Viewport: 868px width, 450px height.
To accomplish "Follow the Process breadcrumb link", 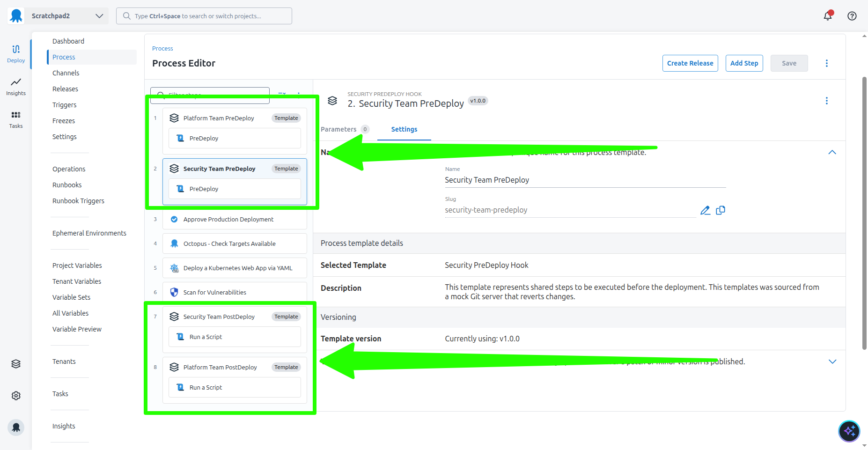I will (162, 48).
